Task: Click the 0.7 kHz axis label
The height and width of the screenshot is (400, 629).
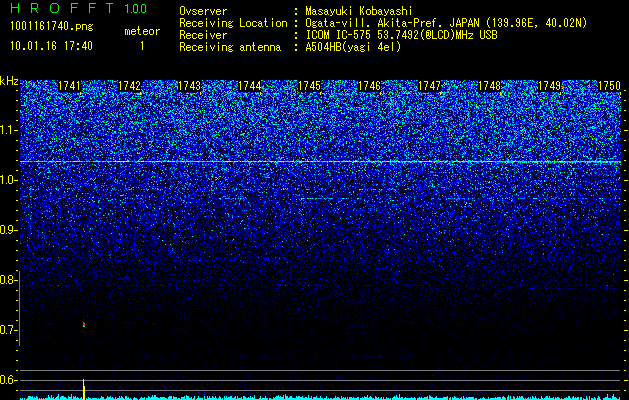Action: [x=9, y=330]
